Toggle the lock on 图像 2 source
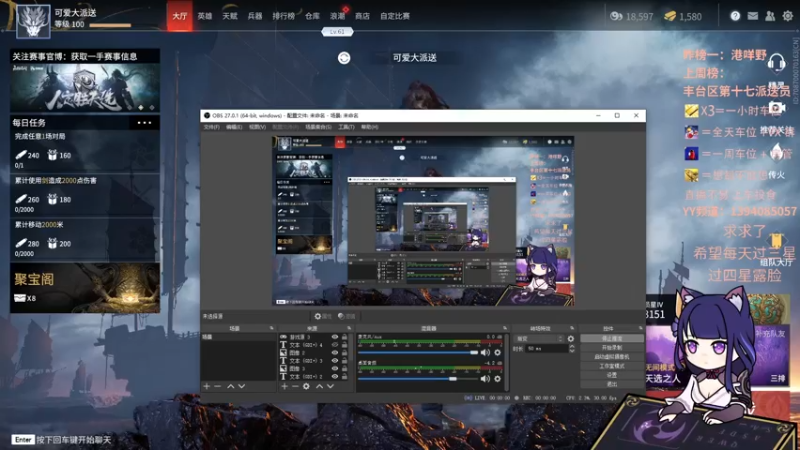Screen dimensions: 800x450 (x=344, y=353)
